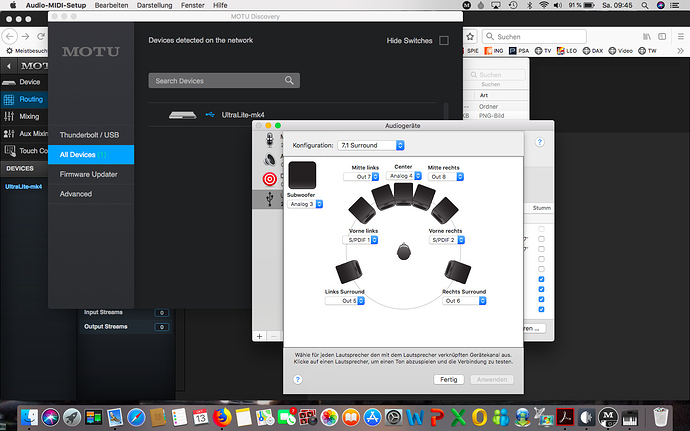The height and width of the screenshot is (431, 690).
Task: Open Audio MIDI Setup piano icon in Dock
Action: click(x=630, y=416)
